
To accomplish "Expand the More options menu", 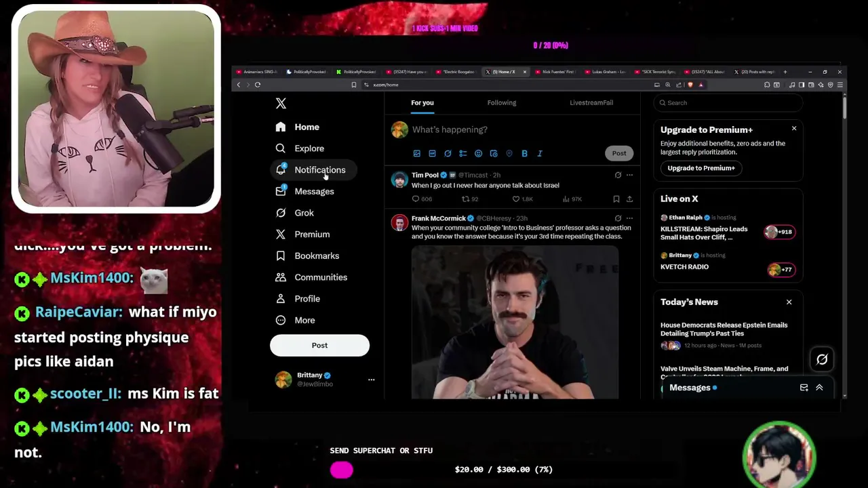I will pos(296,320).
